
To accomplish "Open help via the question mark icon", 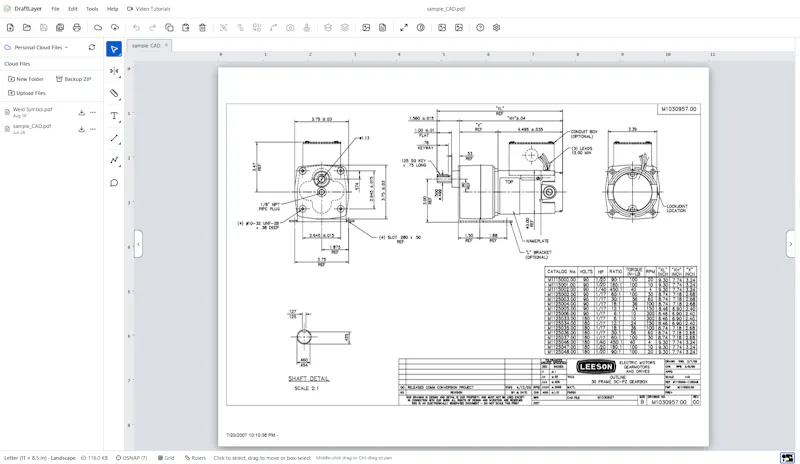I will pyautogui.click(x=480, y=28).
